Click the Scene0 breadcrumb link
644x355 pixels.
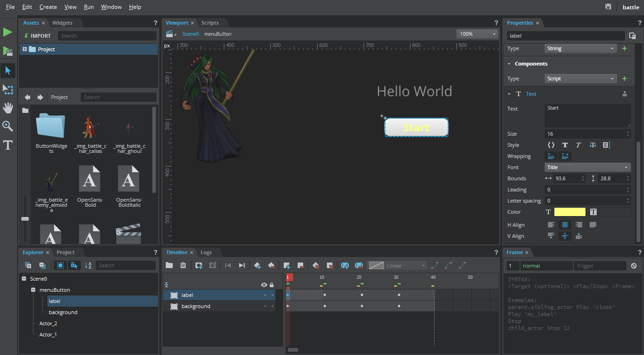[x=190, y=34]
